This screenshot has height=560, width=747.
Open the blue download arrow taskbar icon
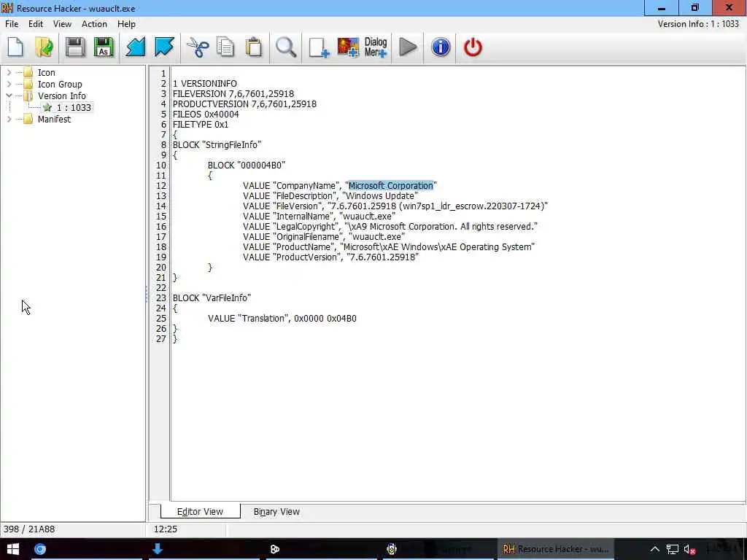pos(158,549)
